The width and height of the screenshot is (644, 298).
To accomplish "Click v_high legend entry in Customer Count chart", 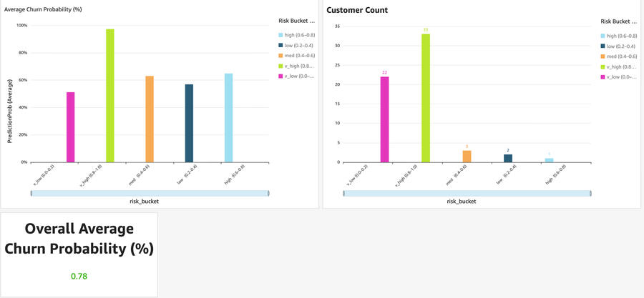I will [620, 66].
